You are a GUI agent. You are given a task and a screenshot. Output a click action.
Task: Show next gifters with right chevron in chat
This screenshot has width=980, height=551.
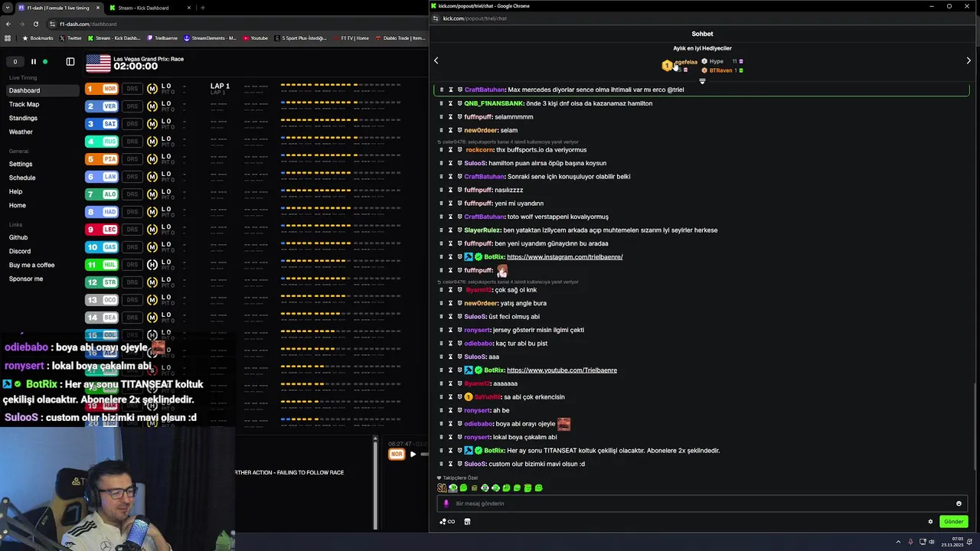pyautogui.click(x=969, y=60)
